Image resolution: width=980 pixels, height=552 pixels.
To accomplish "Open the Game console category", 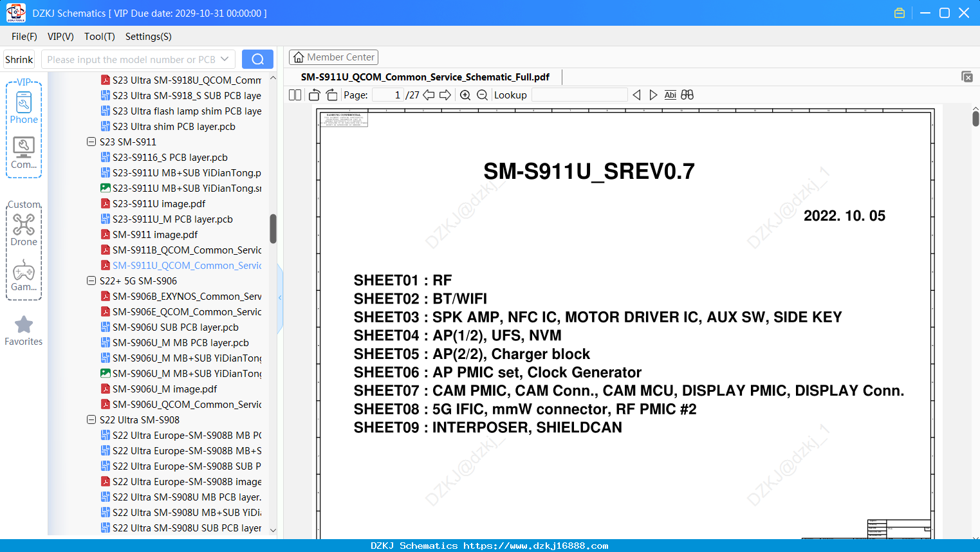I will 24,275.
